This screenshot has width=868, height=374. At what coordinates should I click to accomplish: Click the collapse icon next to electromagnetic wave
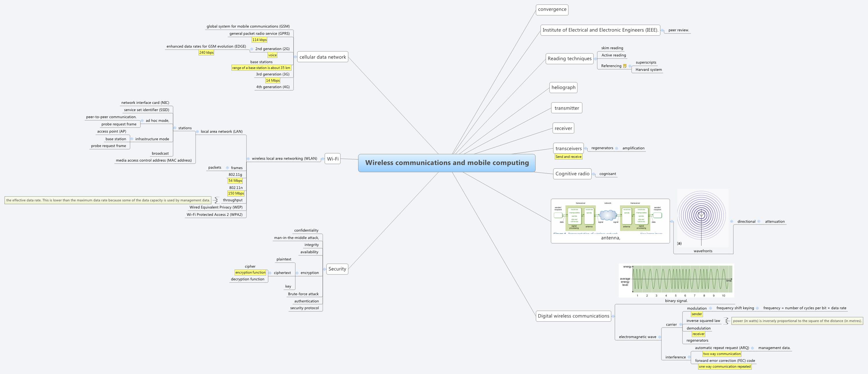pyautogui.click(x=660, y=337)
